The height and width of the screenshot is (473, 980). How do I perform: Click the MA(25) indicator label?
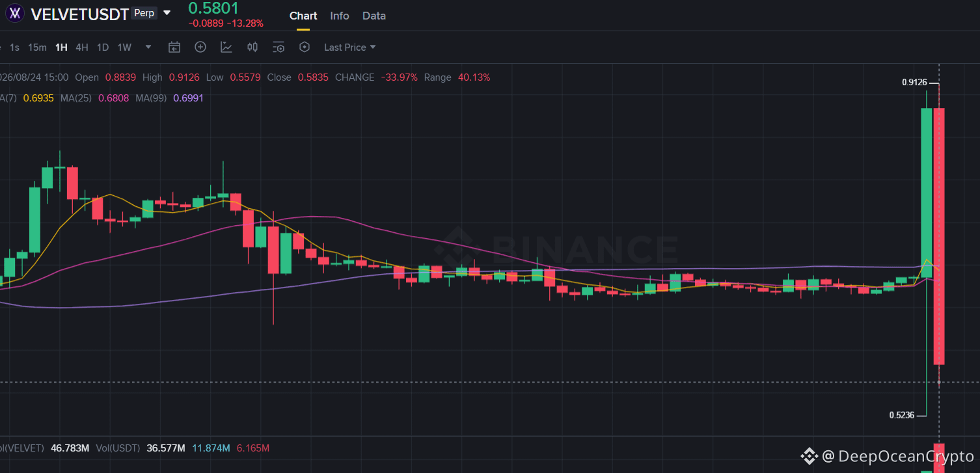[x=76, y=98]
